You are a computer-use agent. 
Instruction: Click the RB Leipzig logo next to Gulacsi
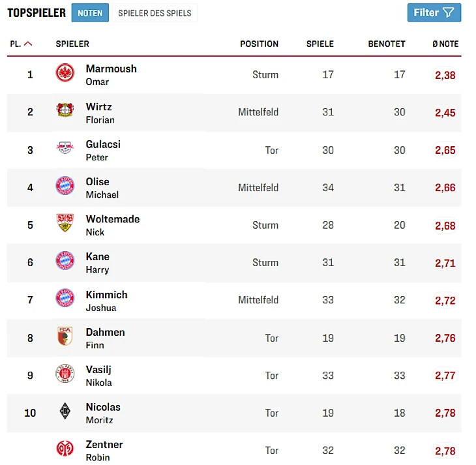pos(65,148)
